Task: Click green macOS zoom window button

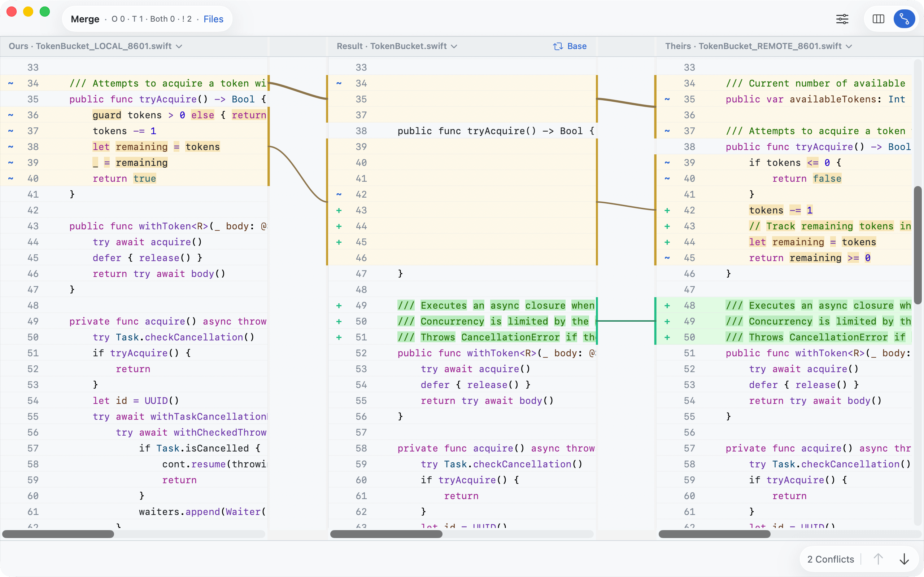Action: 45,12
